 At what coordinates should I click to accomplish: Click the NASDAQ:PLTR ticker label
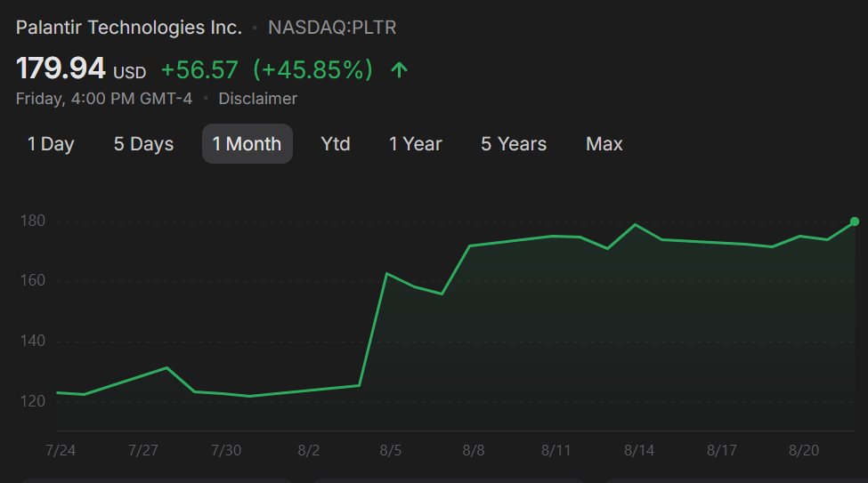click(x=332, y=28)
